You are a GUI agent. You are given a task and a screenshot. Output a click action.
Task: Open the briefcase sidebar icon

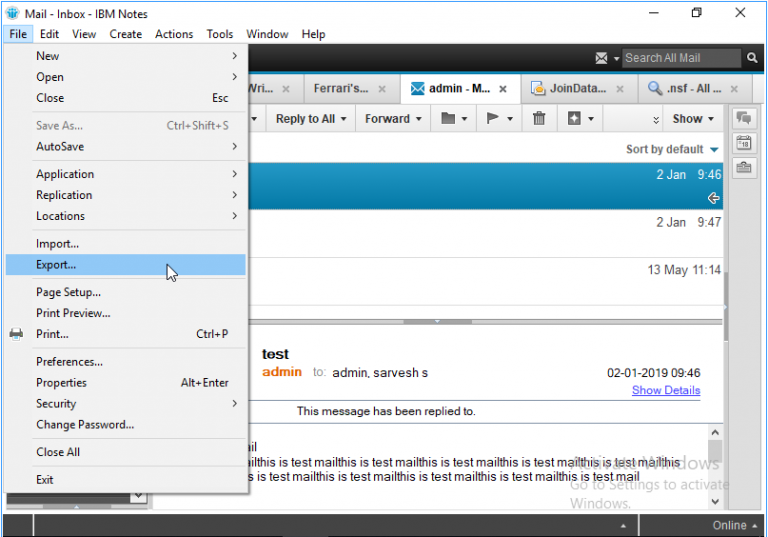coord(744,167)
